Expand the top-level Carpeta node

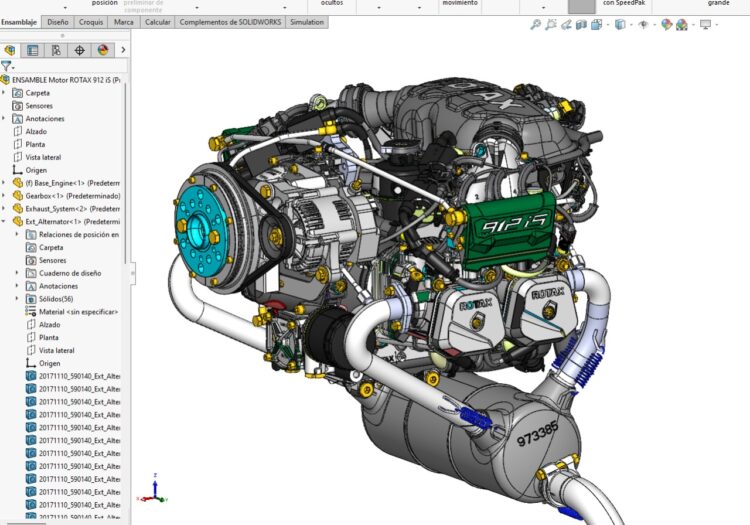coord(4,92)
